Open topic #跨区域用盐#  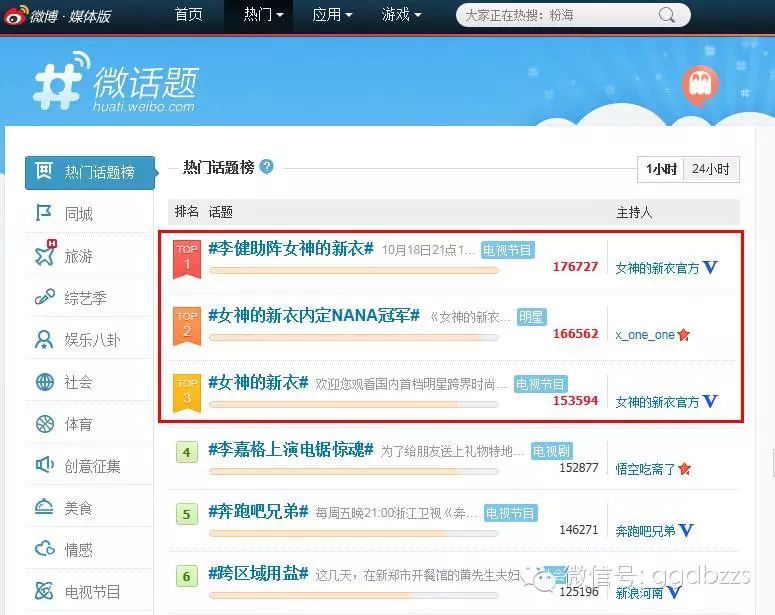point(258,573)
